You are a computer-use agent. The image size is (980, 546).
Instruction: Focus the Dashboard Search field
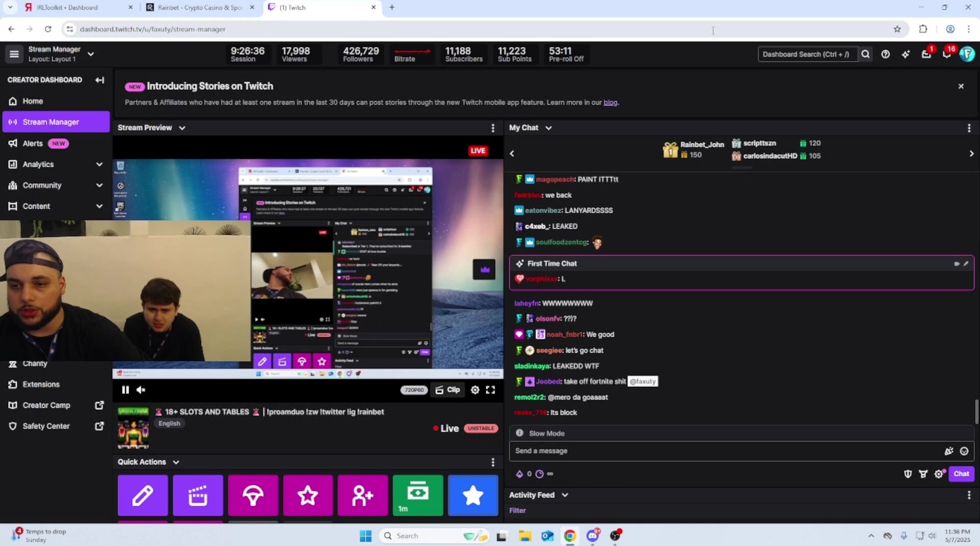pyautogui.click(x=807, y=54)
